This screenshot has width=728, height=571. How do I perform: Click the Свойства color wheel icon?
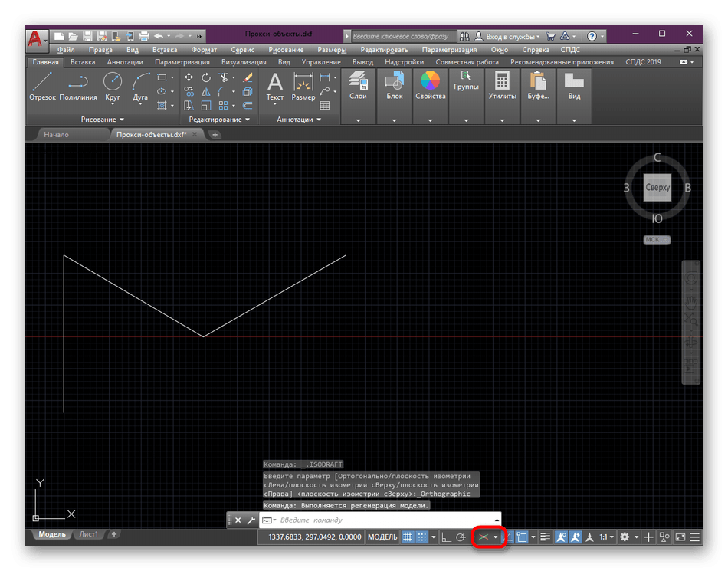click(x=431, y=80)
